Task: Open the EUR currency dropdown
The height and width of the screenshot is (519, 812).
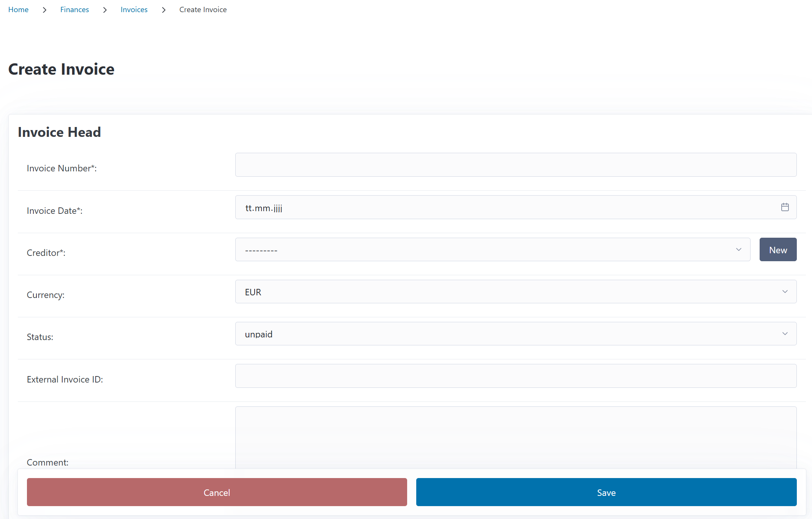Action: coord(508,292)
